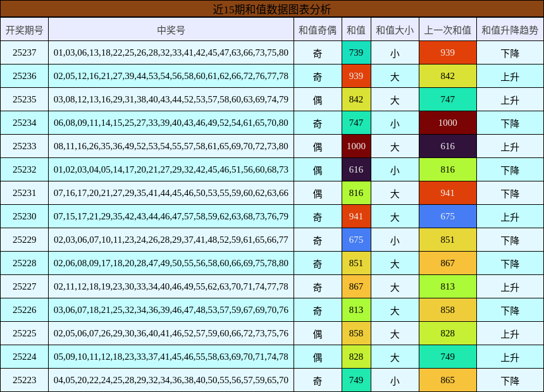Image resolution: width=544 pixels, height=392 pixels.
Task: Click the 上一次和值 column header
Action: pos(448,30)
